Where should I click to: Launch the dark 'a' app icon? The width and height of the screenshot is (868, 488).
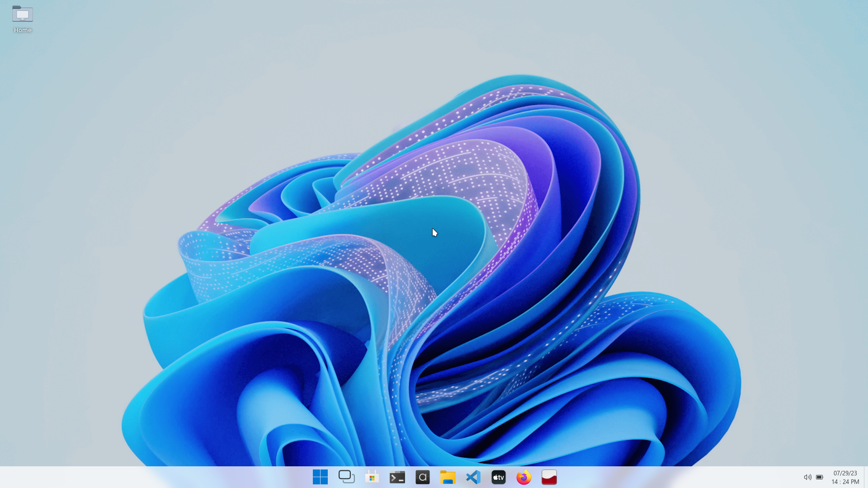tap(422, 477)
